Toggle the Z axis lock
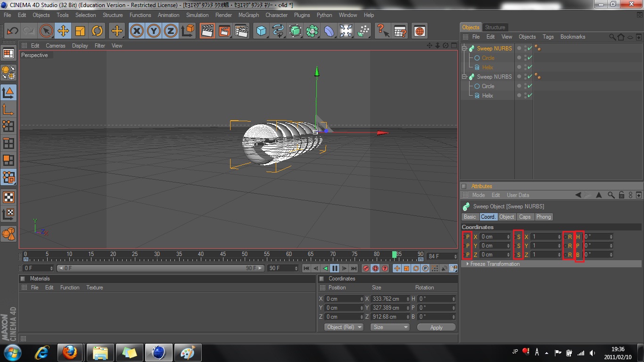 click(x=171, y=31)
